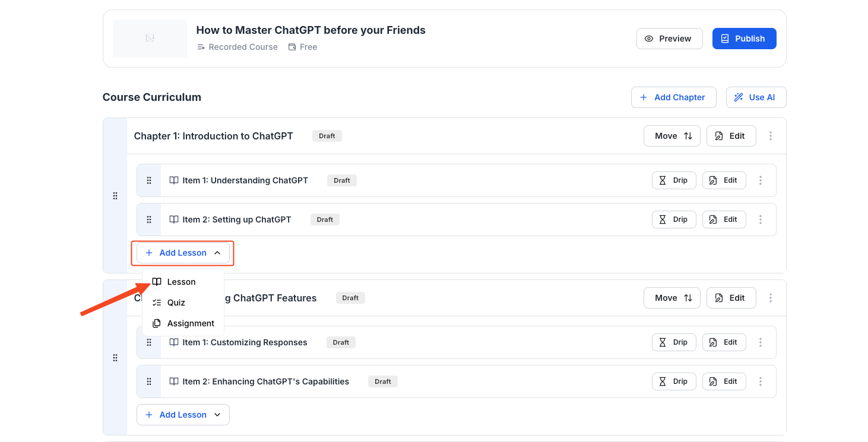
Task: Click Draft badge beside Setting up ChatGPT
Action: (x=325, y=220)
